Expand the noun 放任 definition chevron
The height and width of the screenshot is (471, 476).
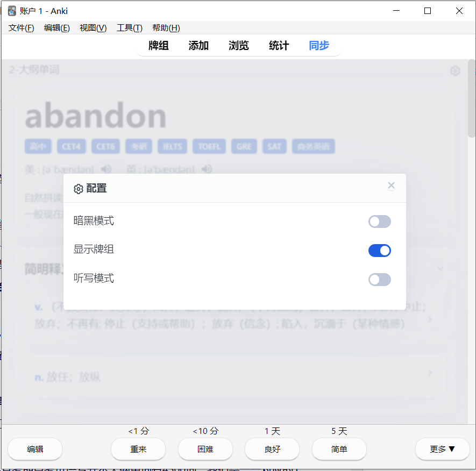pos(430,373)
